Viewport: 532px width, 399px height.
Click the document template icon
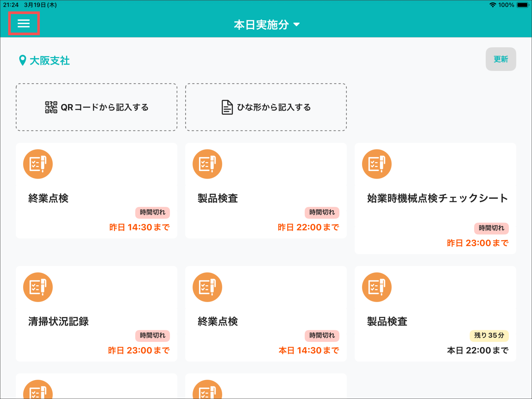227,107
